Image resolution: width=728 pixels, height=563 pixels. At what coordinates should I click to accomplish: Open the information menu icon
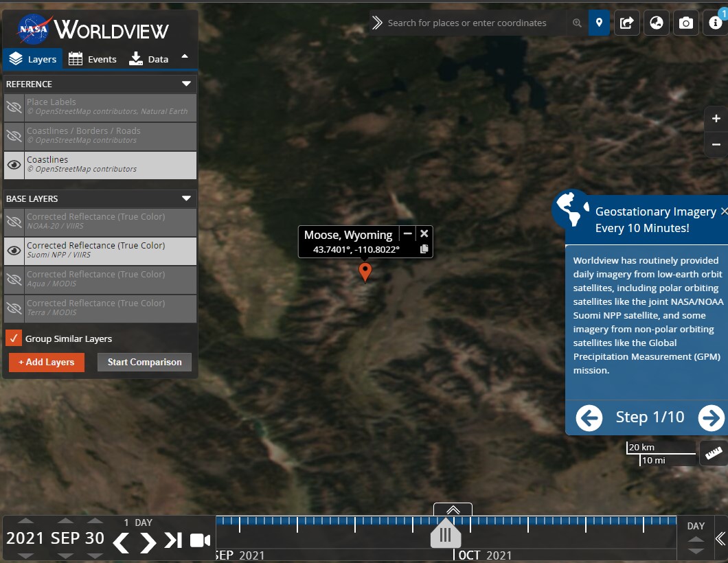coord(715,23)
